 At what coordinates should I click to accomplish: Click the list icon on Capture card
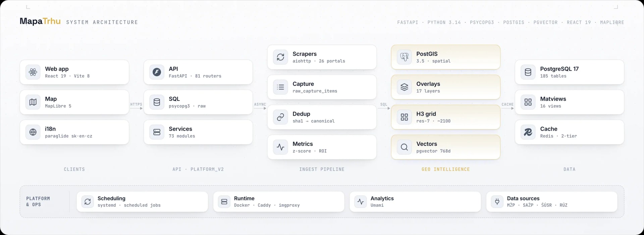280,87
